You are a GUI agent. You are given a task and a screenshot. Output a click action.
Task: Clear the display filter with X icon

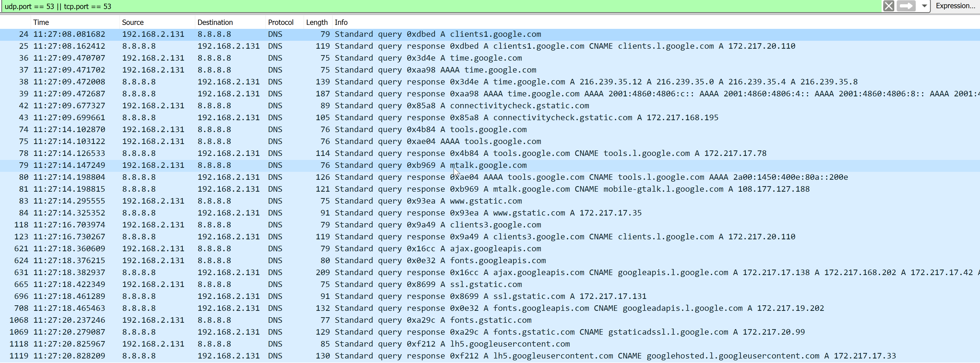(888, 6)
